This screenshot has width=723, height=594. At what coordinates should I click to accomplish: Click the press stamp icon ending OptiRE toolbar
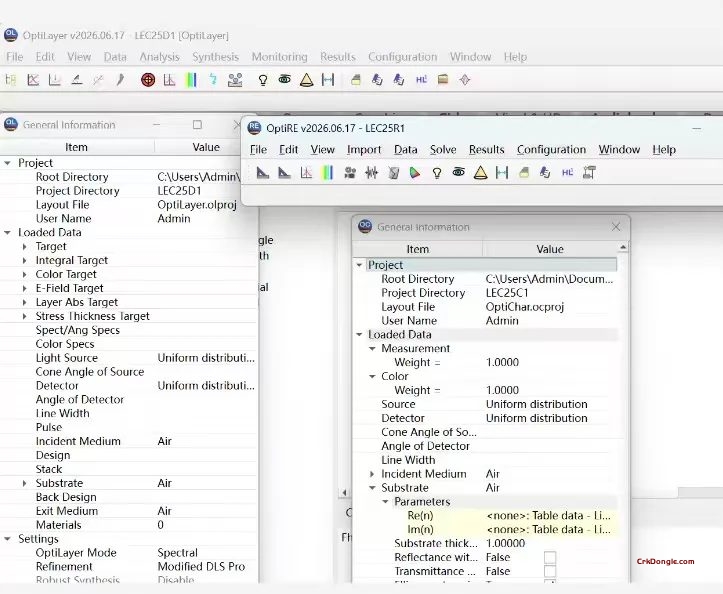pyautogui.click(x=589, y=172)
